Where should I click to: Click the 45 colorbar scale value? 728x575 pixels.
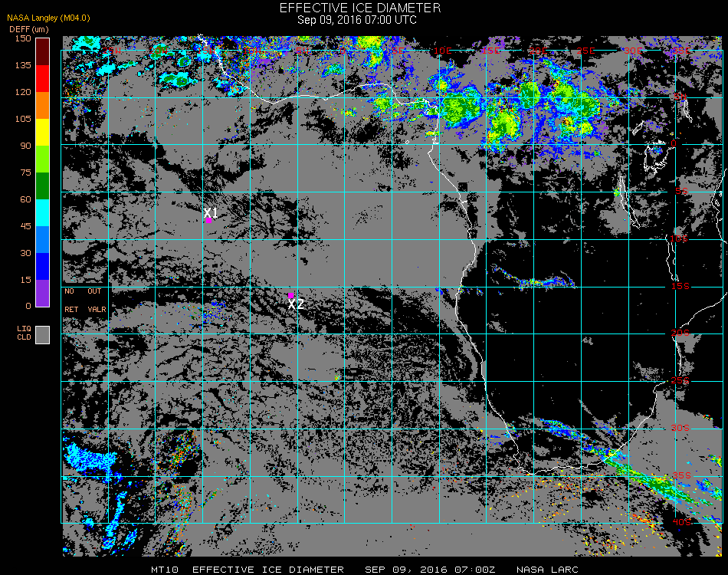point(25,226)
